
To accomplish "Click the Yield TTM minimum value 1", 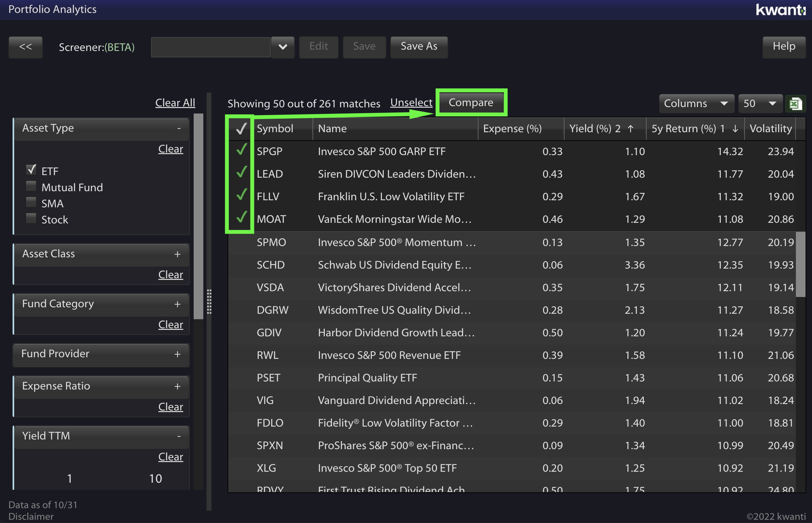I will pos(70,479).
